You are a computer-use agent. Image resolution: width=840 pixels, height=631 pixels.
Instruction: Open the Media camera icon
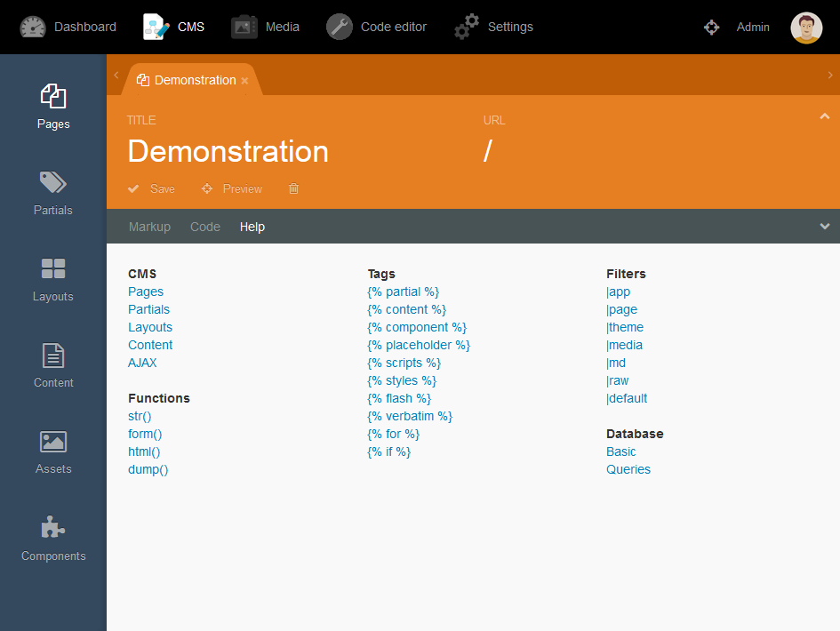pyautogui.click(x=244, y=27)
